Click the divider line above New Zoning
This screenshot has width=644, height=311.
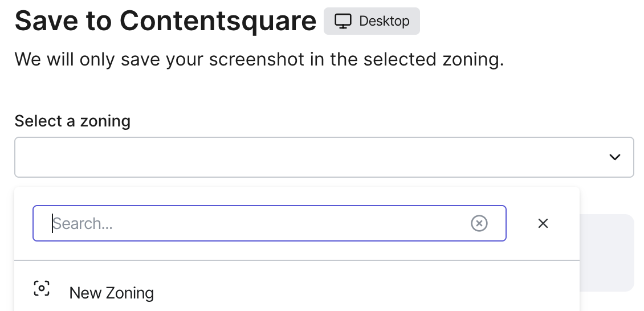pos(296,260)
